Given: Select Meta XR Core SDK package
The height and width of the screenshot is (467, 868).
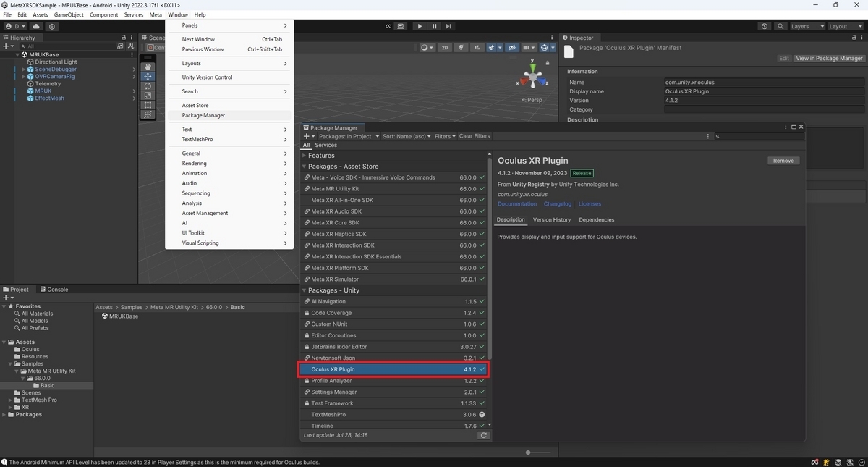Looking at the screenshot, I should (395, 222).
